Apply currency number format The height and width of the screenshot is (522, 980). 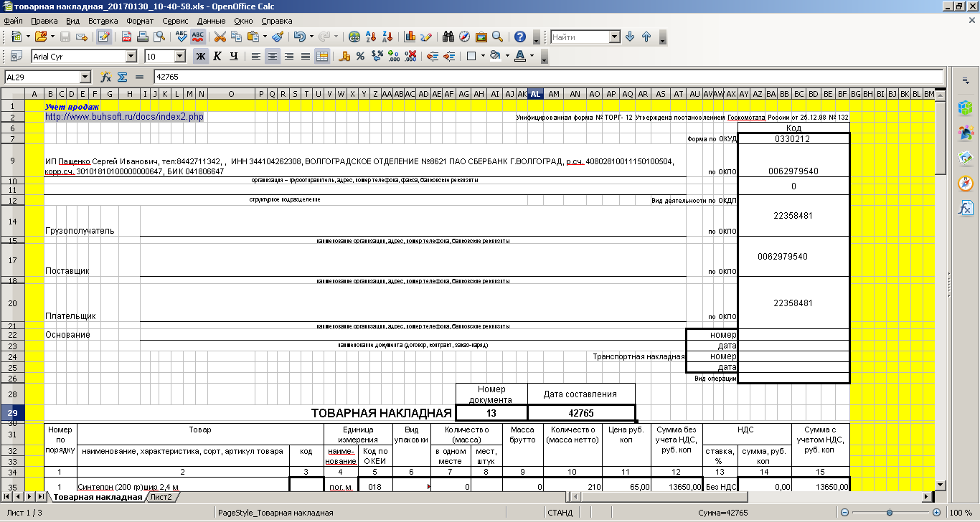tap(344, 56)
